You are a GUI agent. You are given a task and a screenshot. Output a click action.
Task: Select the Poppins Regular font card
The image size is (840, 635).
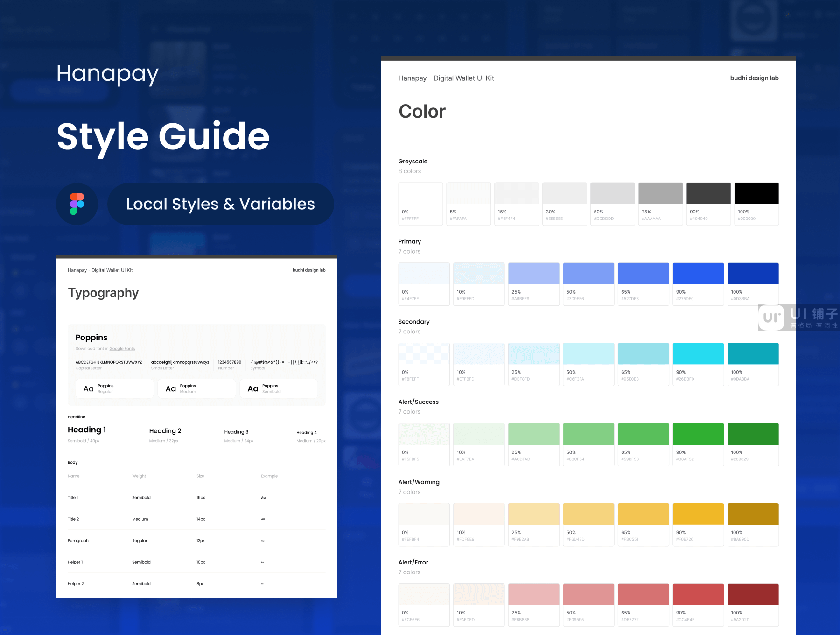[x=115, y=388]
